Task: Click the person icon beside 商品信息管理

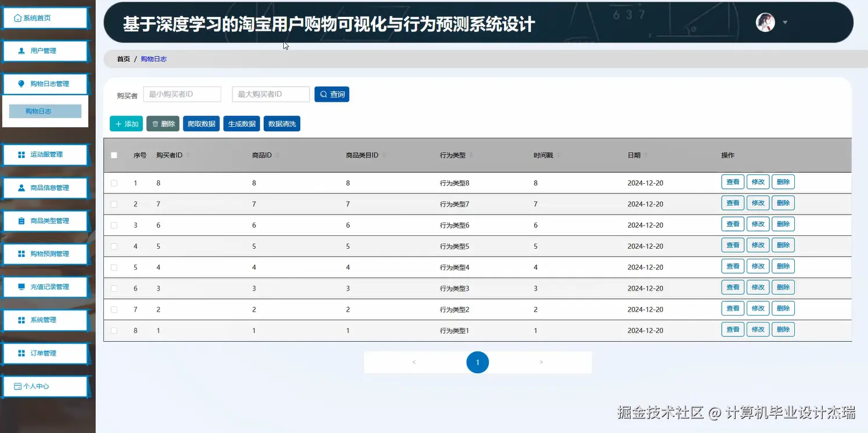Action: [21, 188]
